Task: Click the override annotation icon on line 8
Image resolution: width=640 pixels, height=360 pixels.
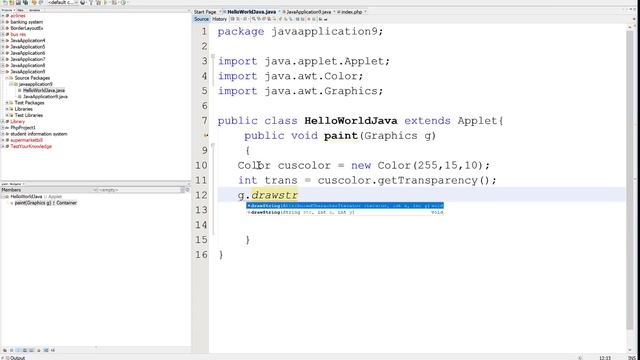Action: [206, 135]
